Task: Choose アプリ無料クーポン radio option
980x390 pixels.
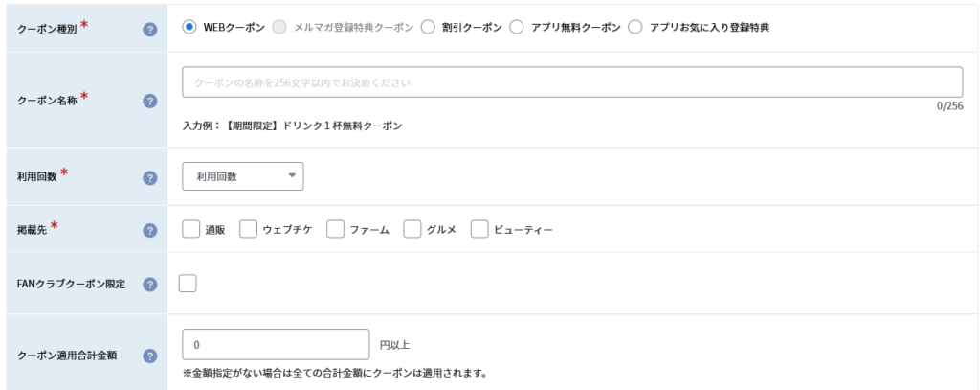Action: 516,27
